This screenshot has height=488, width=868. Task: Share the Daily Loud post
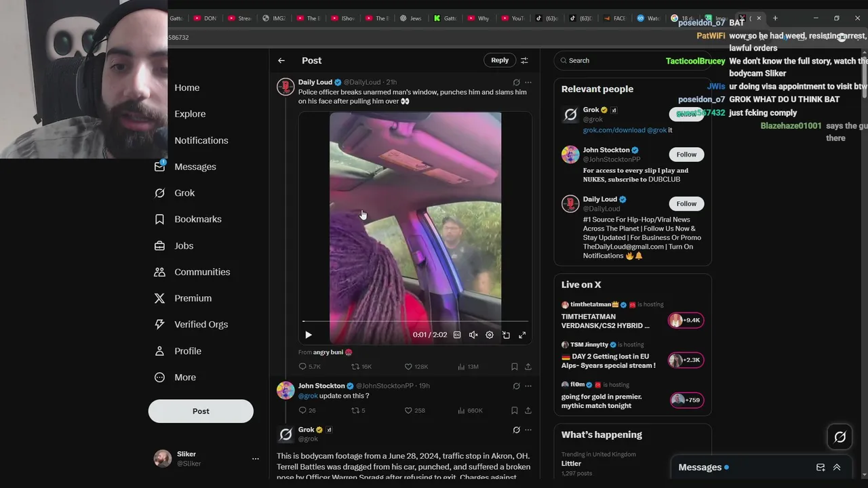(x=528, y=367)
